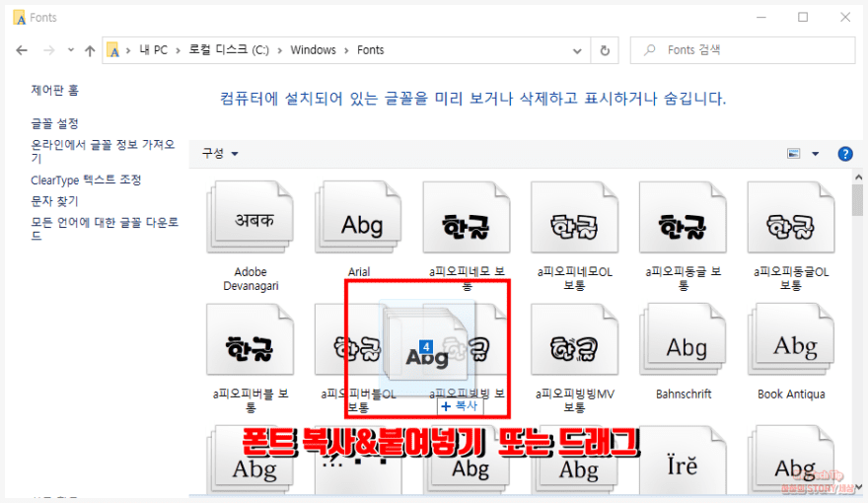Click the 'Book Antiqua' name label
Viewport: 868px width, 503px height.
tap(791, 394)
